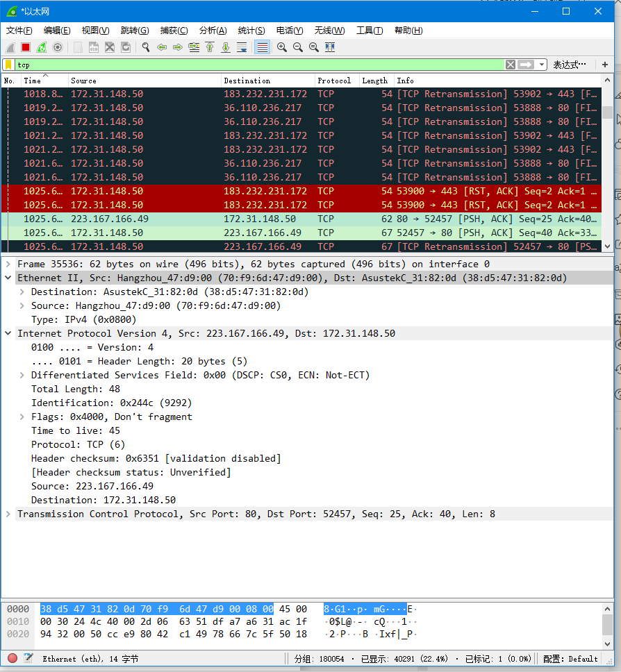621x672 pixels.
Task: Click the start capture shark fin icon
Action: (x=10, y=48)
